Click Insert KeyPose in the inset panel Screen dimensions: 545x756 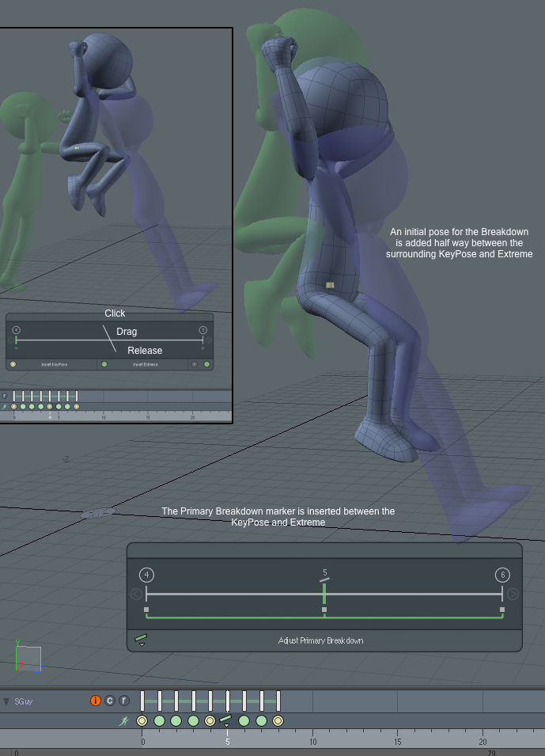point(55,365)
